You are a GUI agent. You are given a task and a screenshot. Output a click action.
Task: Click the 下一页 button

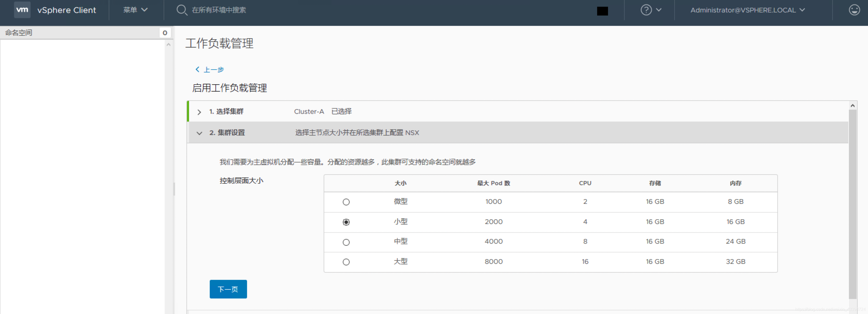pyautogui.click(x=228, y=289)
